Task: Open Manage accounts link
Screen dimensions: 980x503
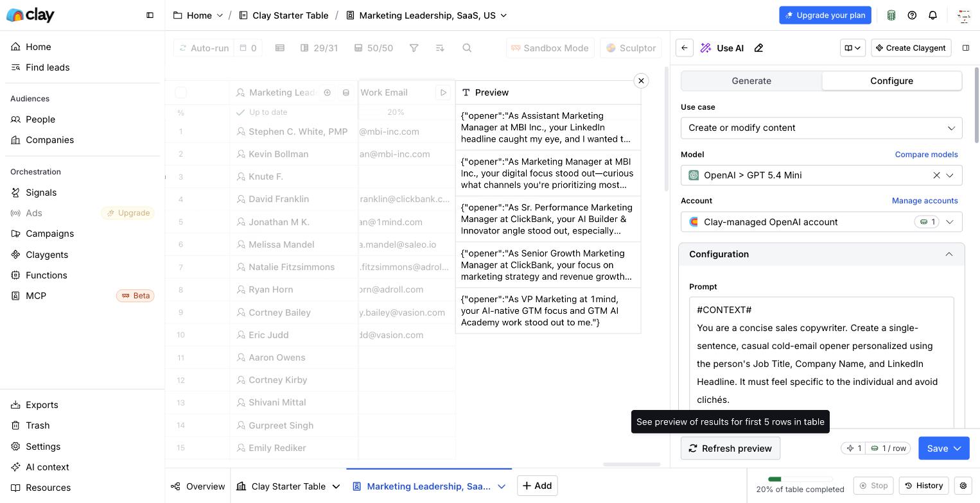Action: pyautogui.click(x=925, y=201)
